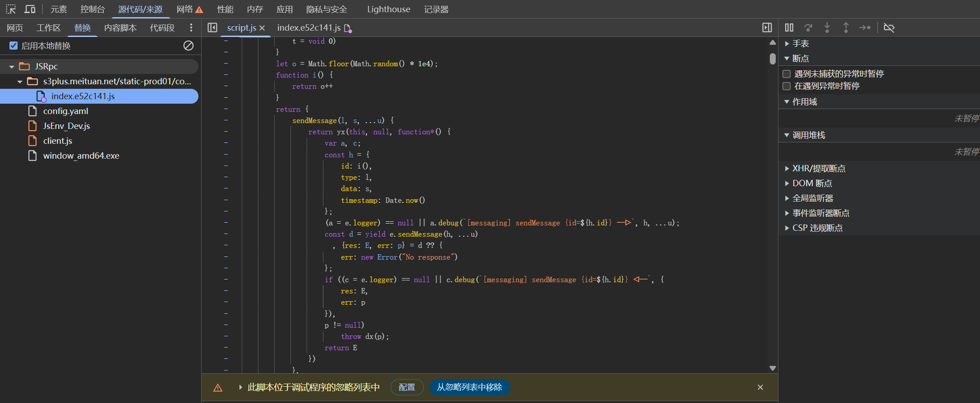Enable 遇到未捕获的异常时暂停 checkbox

[787, 74]
